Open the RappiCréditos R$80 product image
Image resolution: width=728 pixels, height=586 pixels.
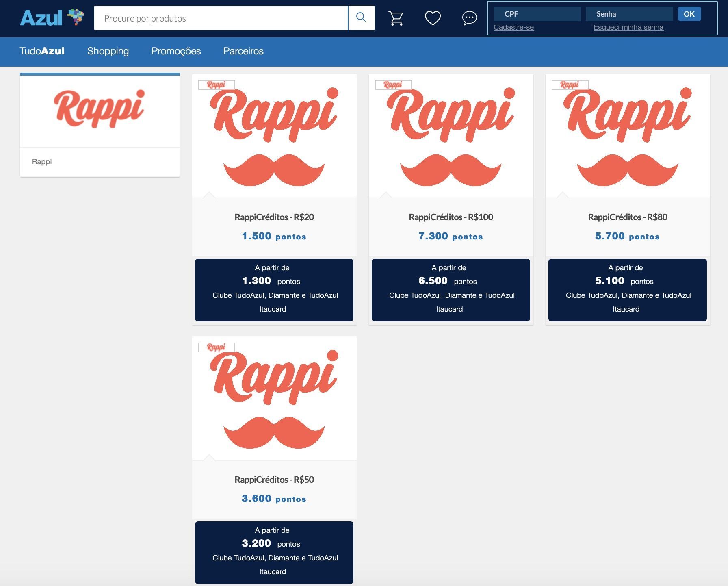[x=628, y=136]
